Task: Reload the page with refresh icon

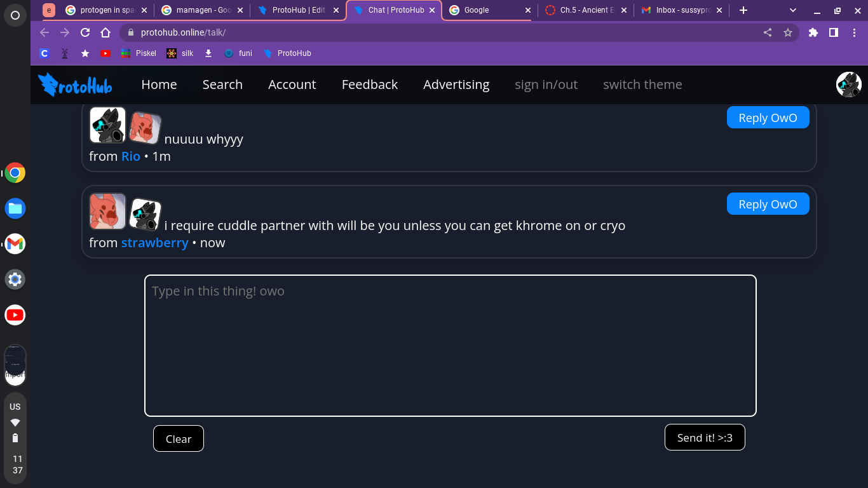Action: tap(85, 32)
